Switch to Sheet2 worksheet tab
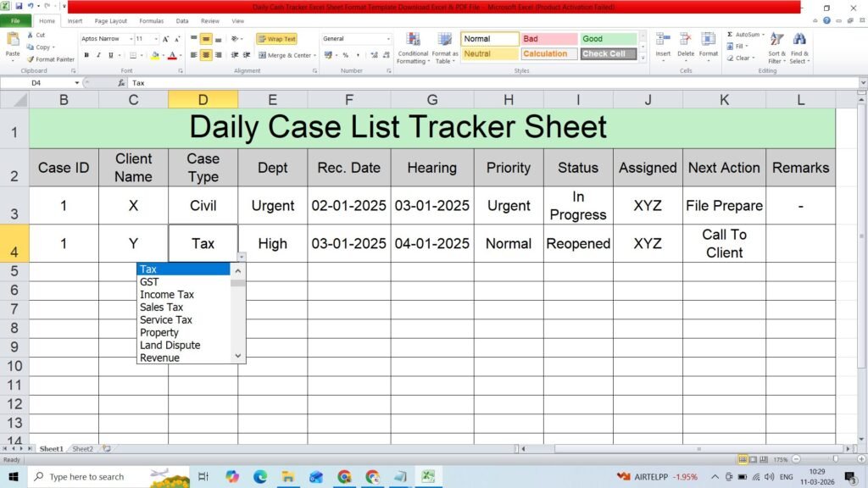The height and width of the screenshot is (488, 868). (82, 449)
